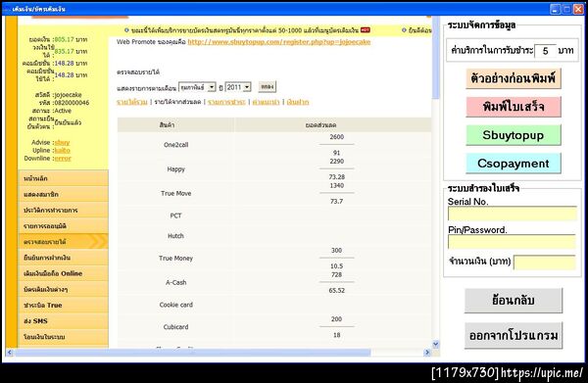Click the red HOT badge in the announcement bar
The image size is (588, 383).
[366, 30]
